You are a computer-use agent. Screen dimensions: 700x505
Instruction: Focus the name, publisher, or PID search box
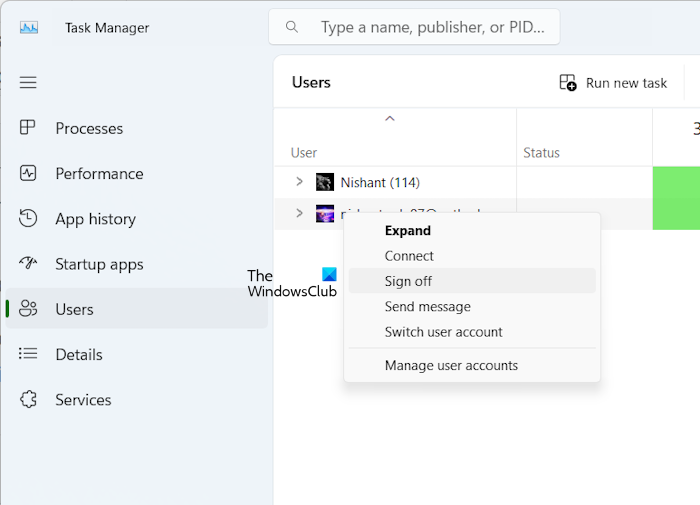pyautogui.click(x=414, y=27)
